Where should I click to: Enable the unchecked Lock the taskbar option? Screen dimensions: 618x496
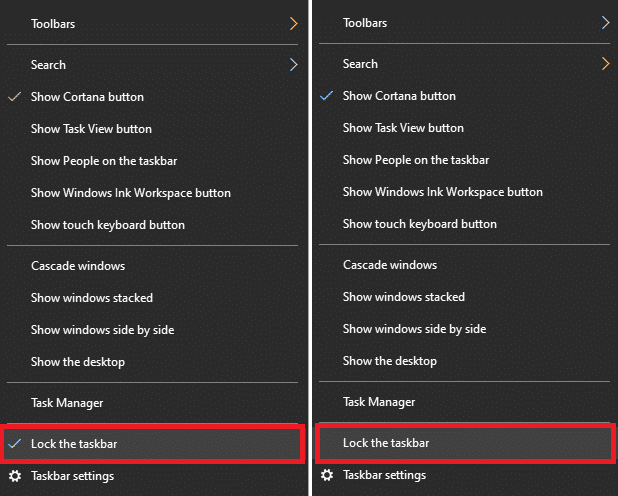[x=386, y=442]
